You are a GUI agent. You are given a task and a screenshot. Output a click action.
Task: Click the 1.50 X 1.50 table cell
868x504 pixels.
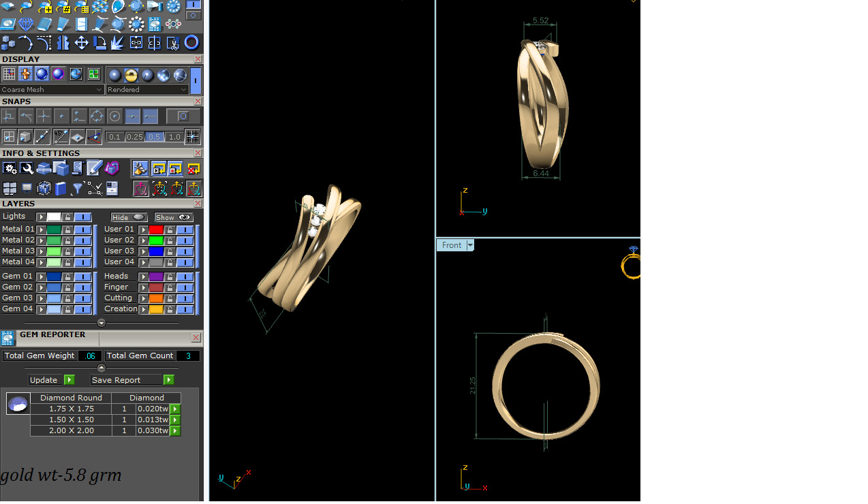72,420
